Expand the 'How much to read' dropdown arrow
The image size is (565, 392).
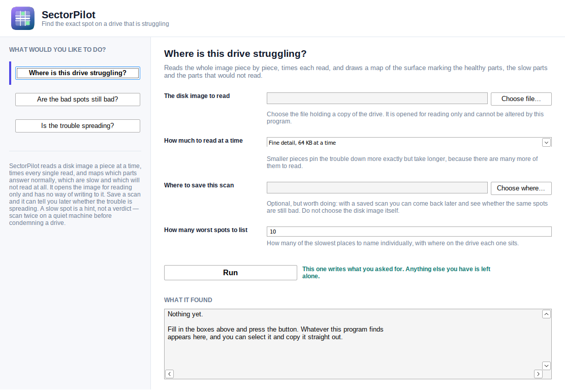pyautogui.click(x=546, y=143)
